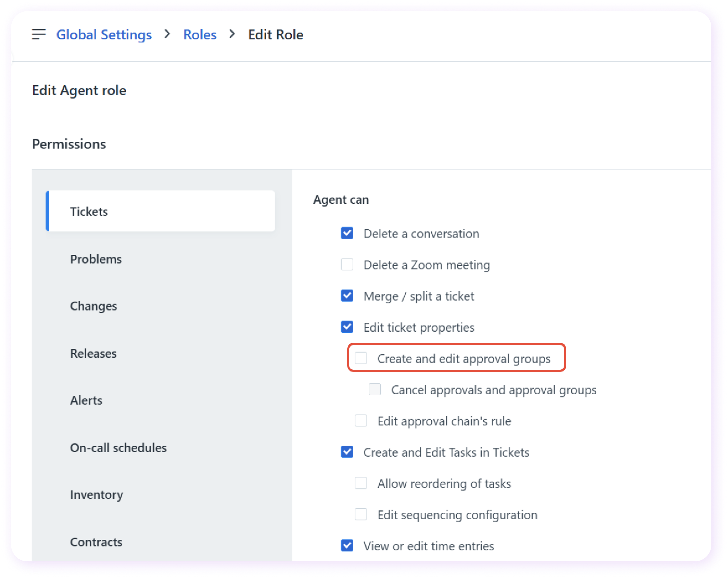Go to Global Settings breadcrumb link
This screenshot has height=578, width=728.
click(104, 35)
